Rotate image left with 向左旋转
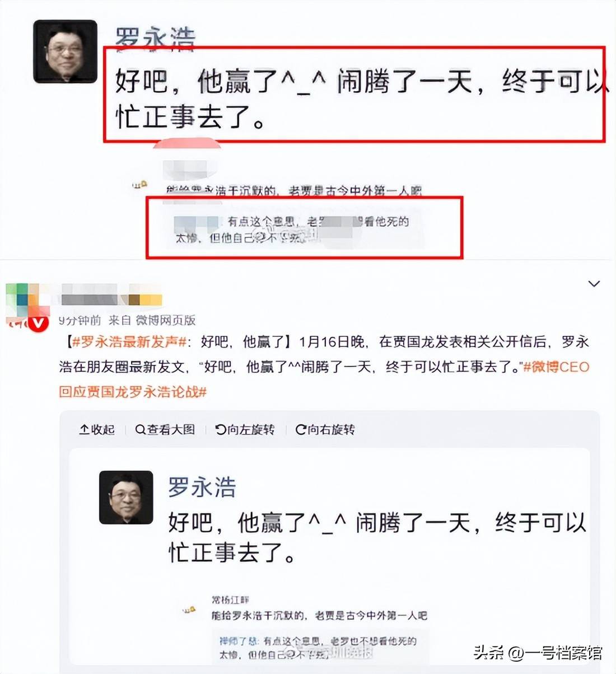Screen dimensions: 616x674 245,430
